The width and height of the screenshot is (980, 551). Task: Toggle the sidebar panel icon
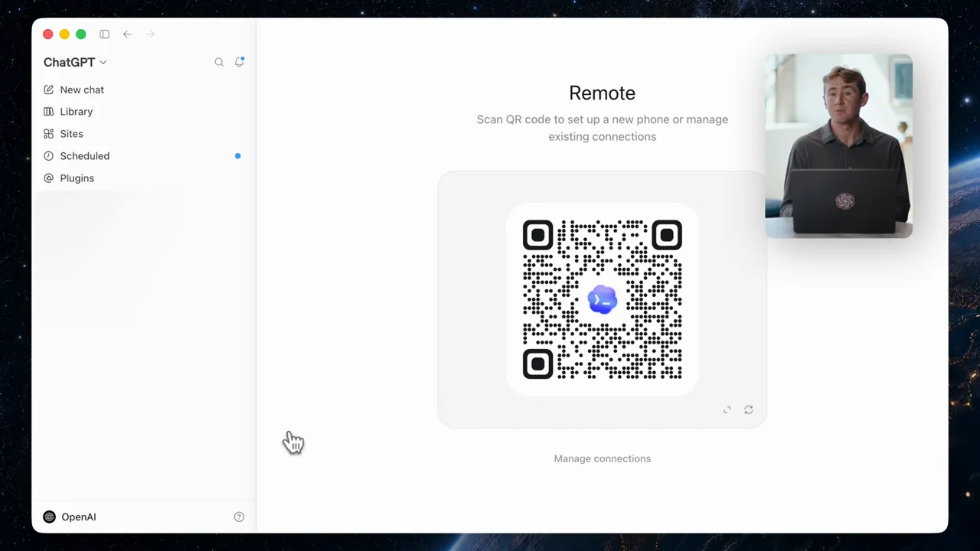(104, 34)
